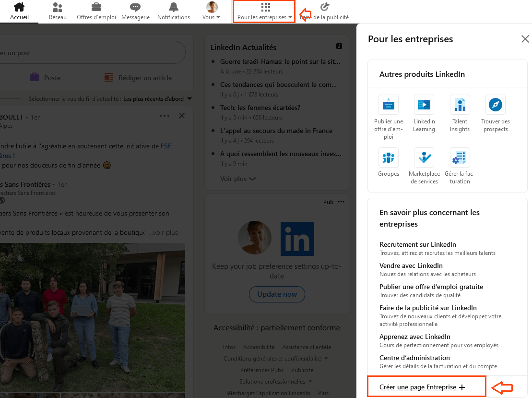The image size is (532, 398).
Task: Open the Plus footer link
Action: tap(323, 393)
